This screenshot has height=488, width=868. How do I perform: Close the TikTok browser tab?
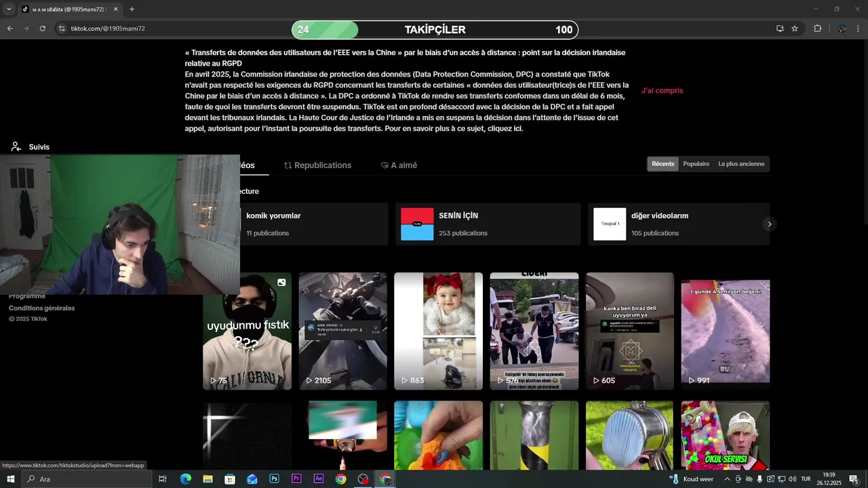pos(115,9)
